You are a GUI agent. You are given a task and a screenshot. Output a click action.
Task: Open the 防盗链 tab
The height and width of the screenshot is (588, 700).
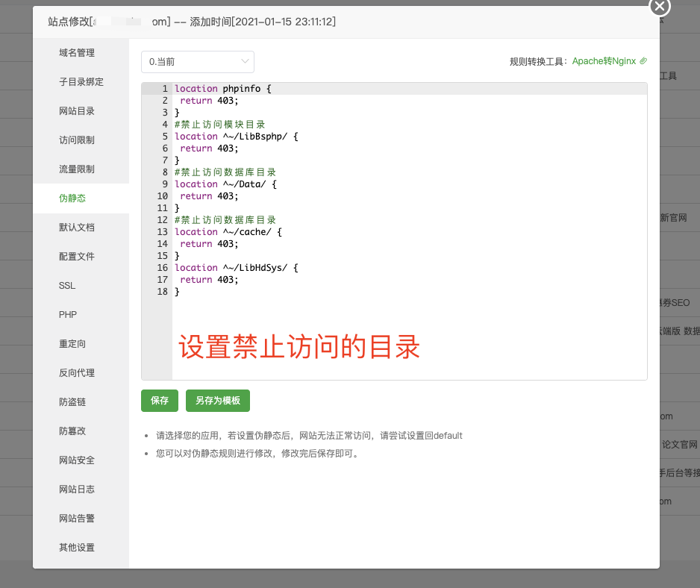[72, 401]
